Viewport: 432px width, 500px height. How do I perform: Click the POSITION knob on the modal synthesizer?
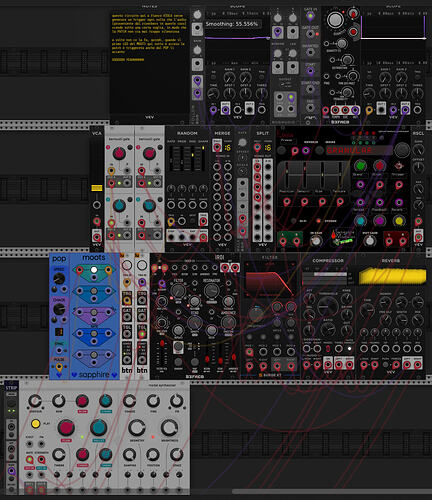[x=153, y=454]
